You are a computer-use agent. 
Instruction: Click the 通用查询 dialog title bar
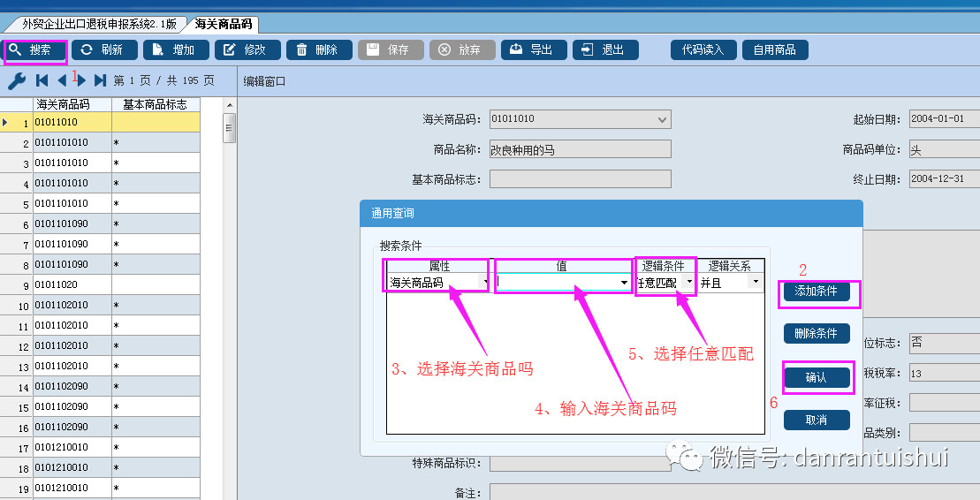pyautogui.click(x=612, y=213)
